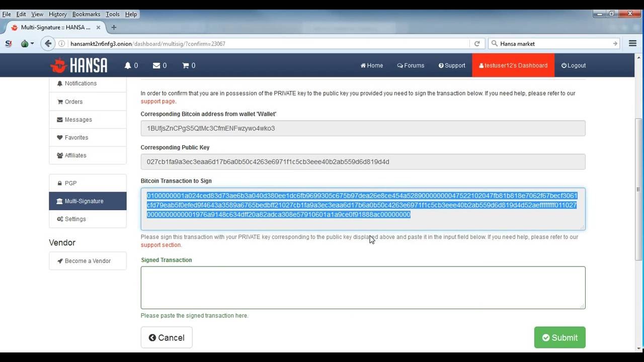Click Logout in navbar

574,65
